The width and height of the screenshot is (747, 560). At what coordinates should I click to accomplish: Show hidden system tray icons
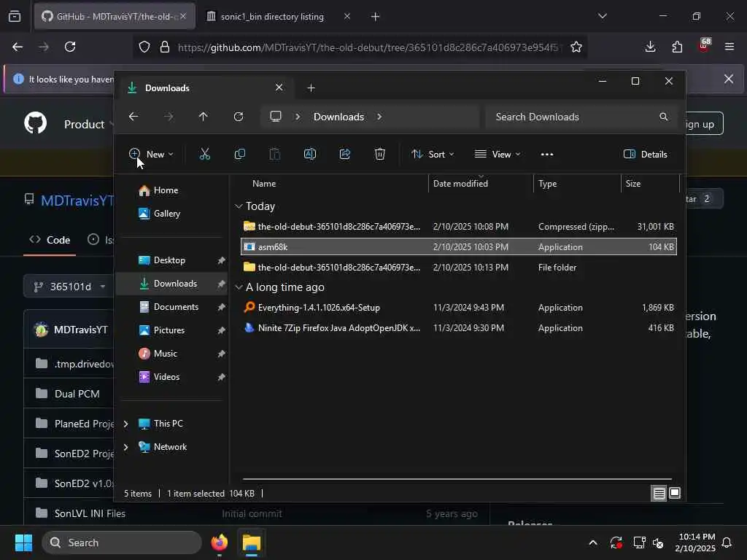coord(593,542)
